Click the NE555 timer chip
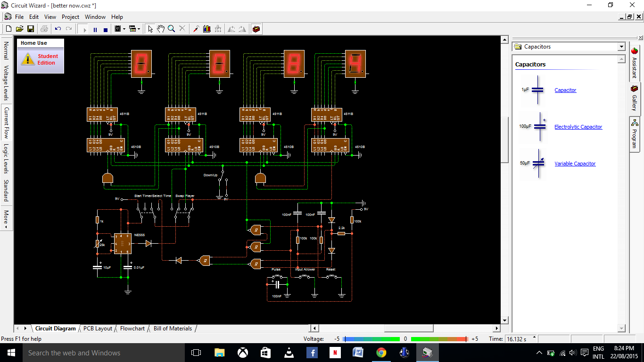The image size is (644, 362). click(123, 244)
